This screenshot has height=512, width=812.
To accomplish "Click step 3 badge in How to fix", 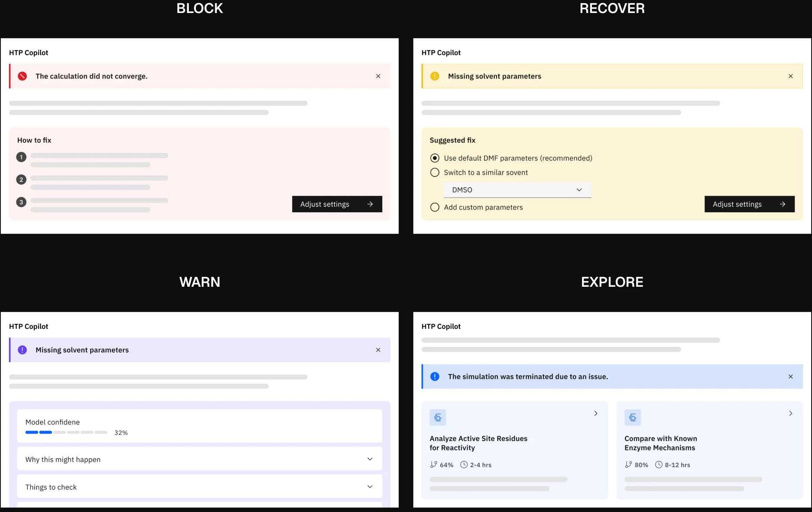I will pyautogui.click(x=21, y=202).
